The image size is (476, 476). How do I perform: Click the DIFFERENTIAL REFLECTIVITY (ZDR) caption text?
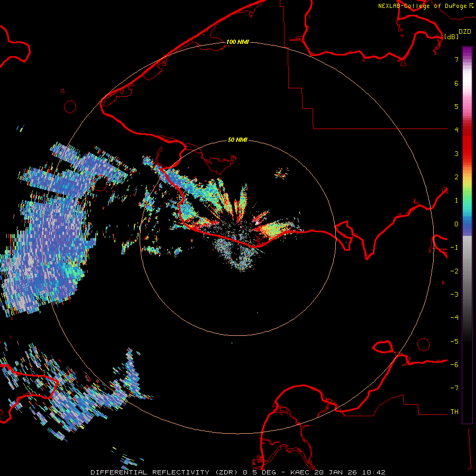(x=164, y=472)
